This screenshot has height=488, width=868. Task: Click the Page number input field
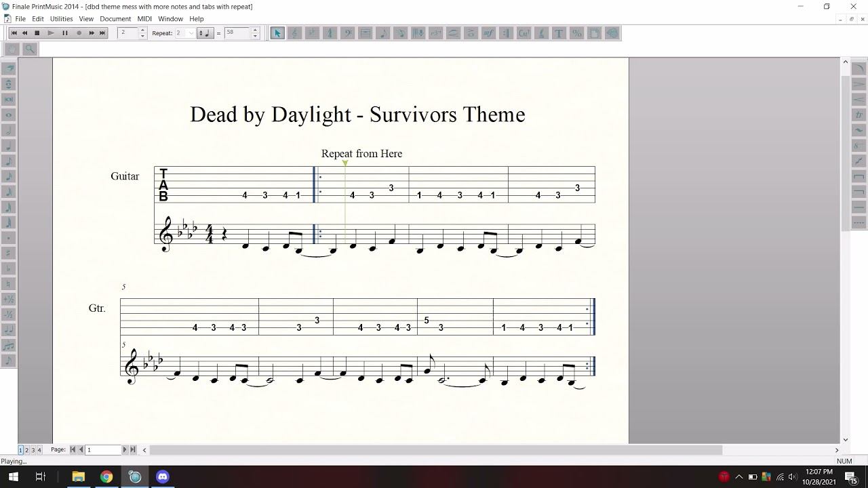click(x=102, y=450)
